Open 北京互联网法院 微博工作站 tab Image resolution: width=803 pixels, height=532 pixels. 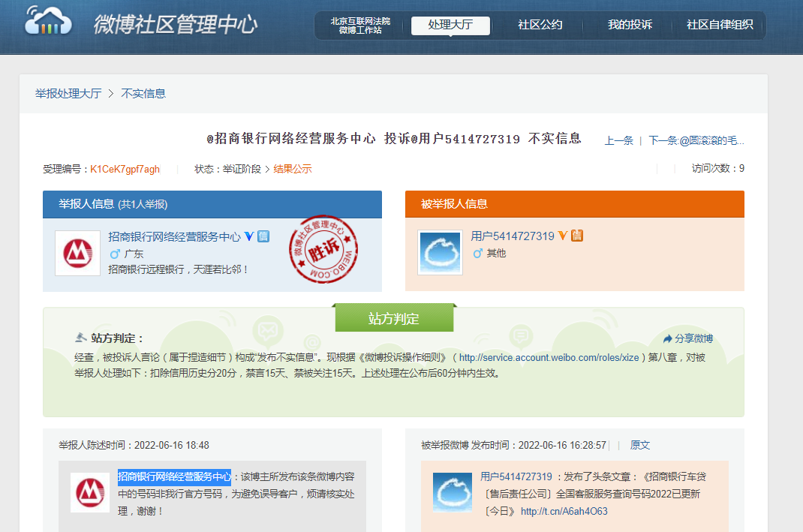pos(360,26)
